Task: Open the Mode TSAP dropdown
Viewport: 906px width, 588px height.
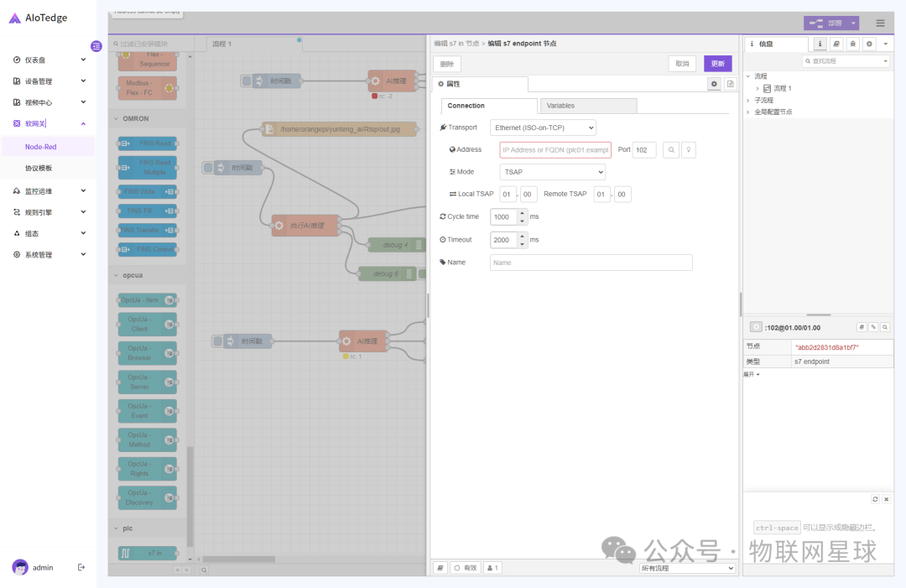Action: tap(552, 171)
